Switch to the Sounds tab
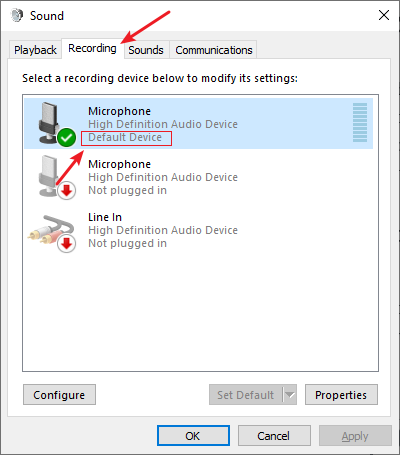This screenshot has width=400, height=455. click(x=146, y=50)
